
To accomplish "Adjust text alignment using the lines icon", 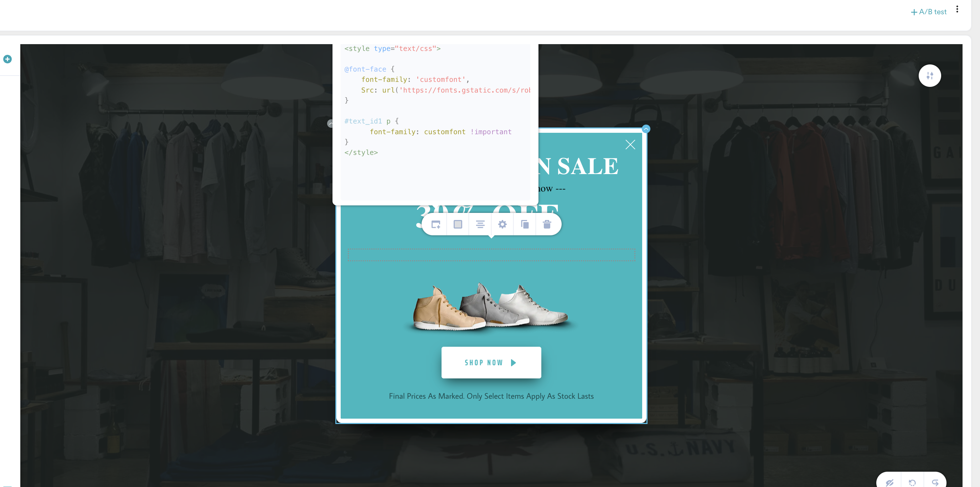I will pyautogui.click(x=480, y=224).
